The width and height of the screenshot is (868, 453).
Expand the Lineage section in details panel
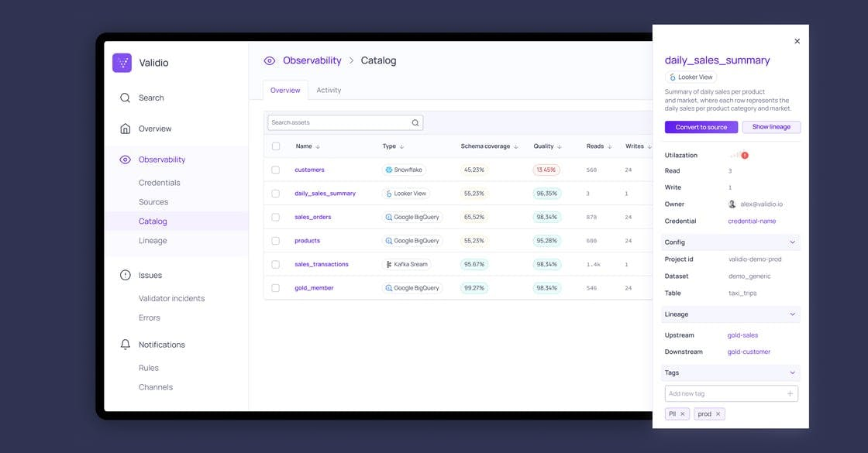(x=792, y=314)
